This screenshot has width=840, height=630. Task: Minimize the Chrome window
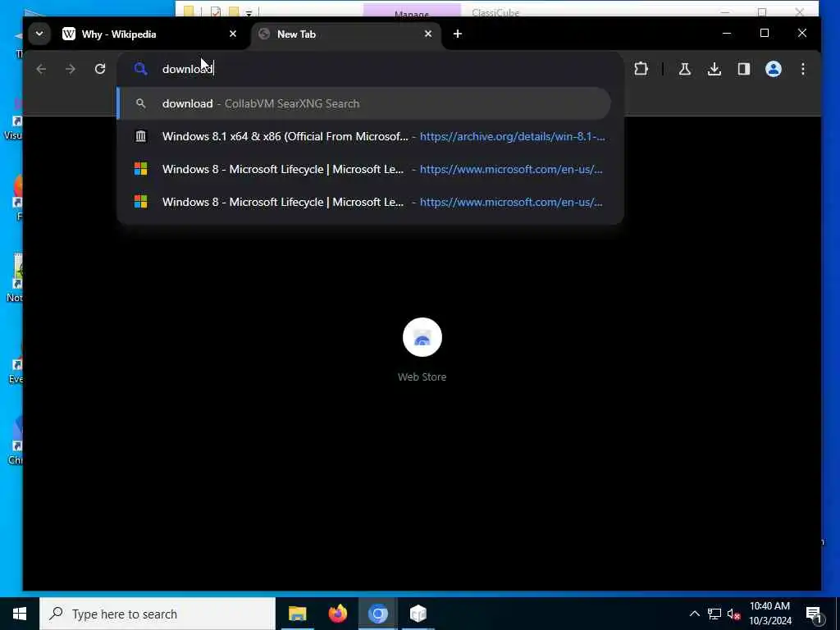(x=727, y=33)
